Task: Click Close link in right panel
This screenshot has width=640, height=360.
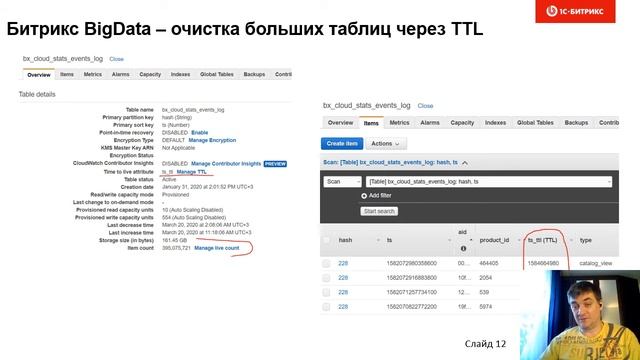Action: [x=425, y=106]
